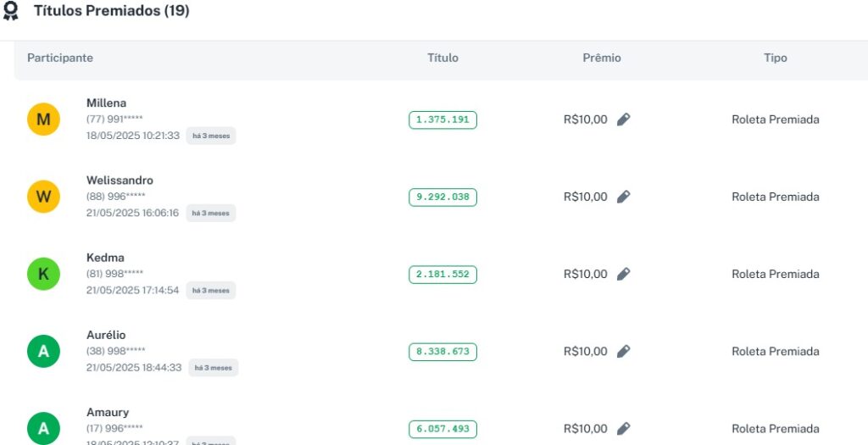
Task: Click title badge 9.292.038
Action: point(442,197)
